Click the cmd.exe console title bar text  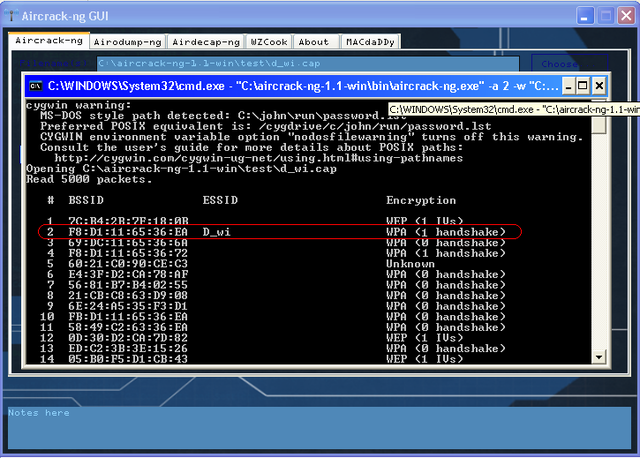click(x=303, y=86)
